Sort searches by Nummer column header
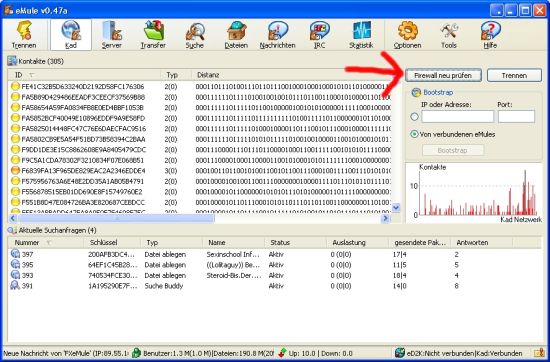This screenshot has width=550, height=362. pos(46,242)
